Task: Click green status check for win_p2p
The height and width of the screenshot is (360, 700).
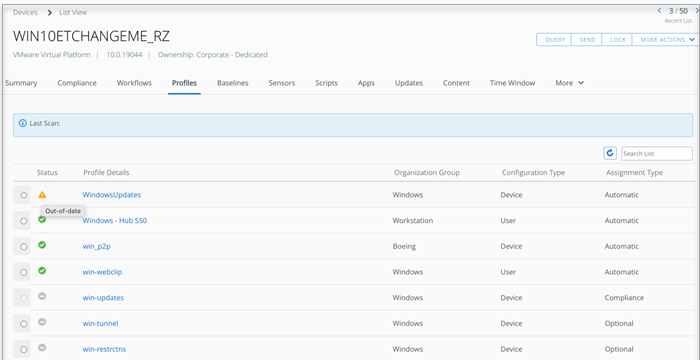Action: click(42, 245)
